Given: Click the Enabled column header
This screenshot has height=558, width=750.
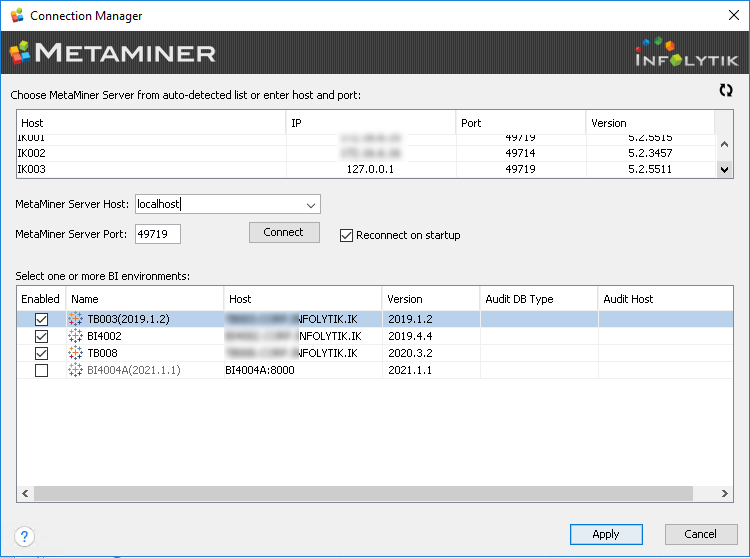Looking at the screenshot, I should (41, 299).
